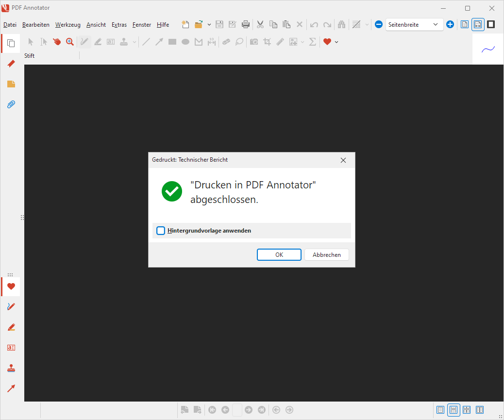Activate the Crop tool

coord(267,42)
